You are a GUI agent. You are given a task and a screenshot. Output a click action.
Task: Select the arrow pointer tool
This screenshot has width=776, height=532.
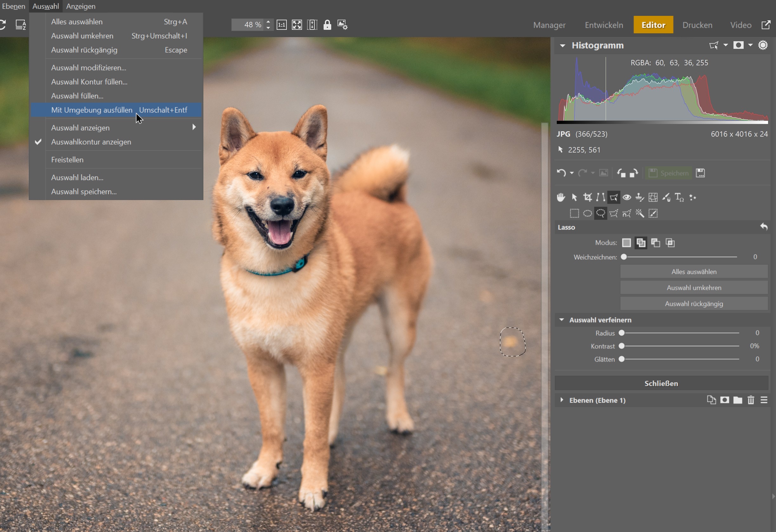click(574, 197)
